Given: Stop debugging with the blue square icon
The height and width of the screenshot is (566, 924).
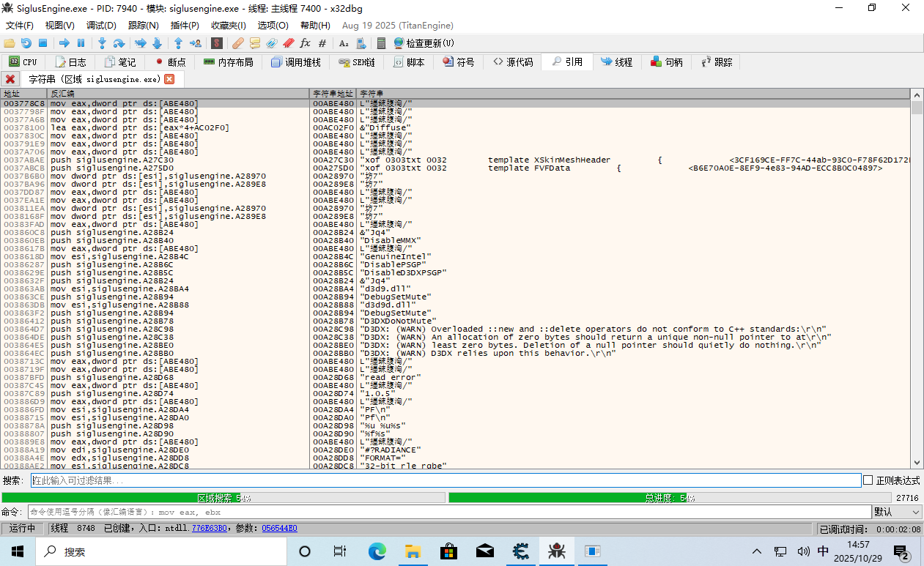Looking at the screenshot, I should [42, 43].
